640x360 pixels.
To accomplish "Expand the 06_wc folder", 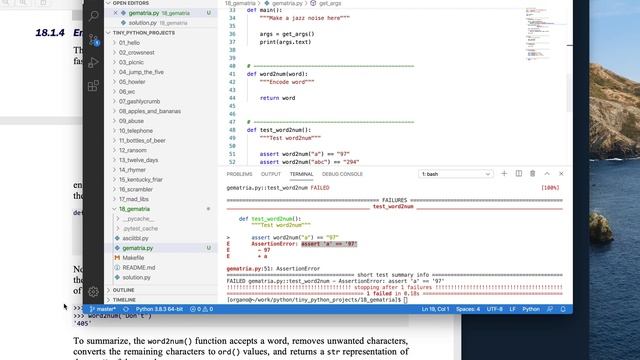I will (161, 91).
